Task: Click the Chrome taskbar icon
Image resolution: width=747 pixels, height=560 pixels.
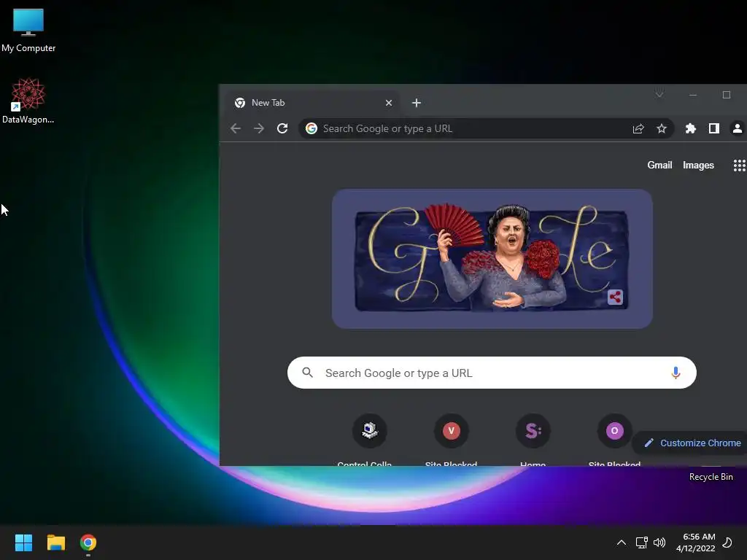Action: pos(88,542)
